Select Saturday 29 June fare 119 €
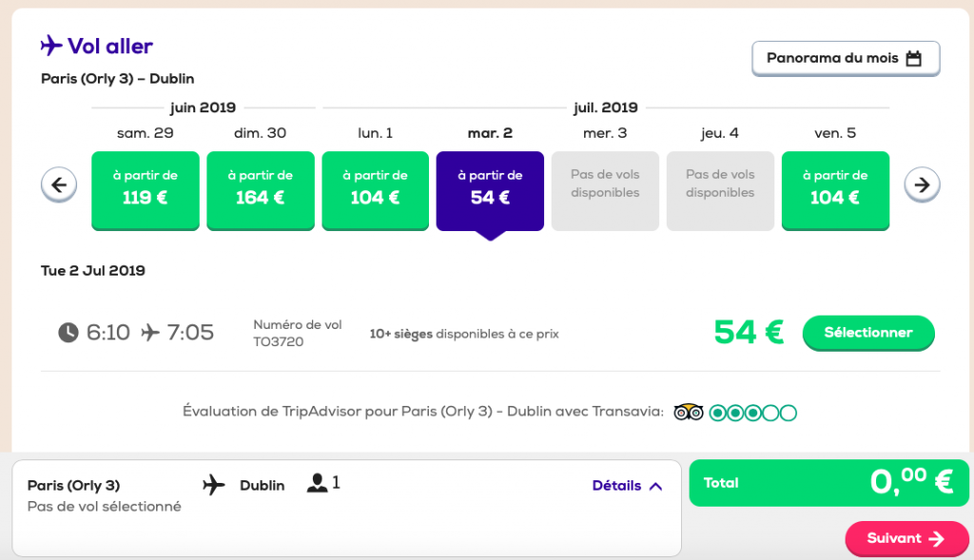This screenshot has height=560, width=974. (x=146, y=190)
